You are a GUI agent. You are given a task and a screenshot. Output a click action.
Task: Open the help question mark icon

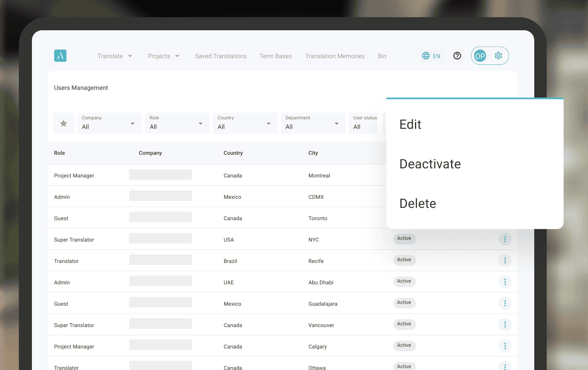click(x=457, y=56)
